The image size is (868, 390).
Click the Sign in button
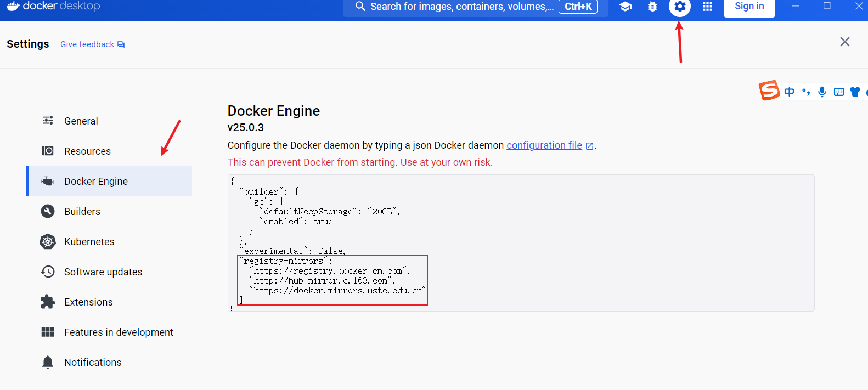coord(749,7)
